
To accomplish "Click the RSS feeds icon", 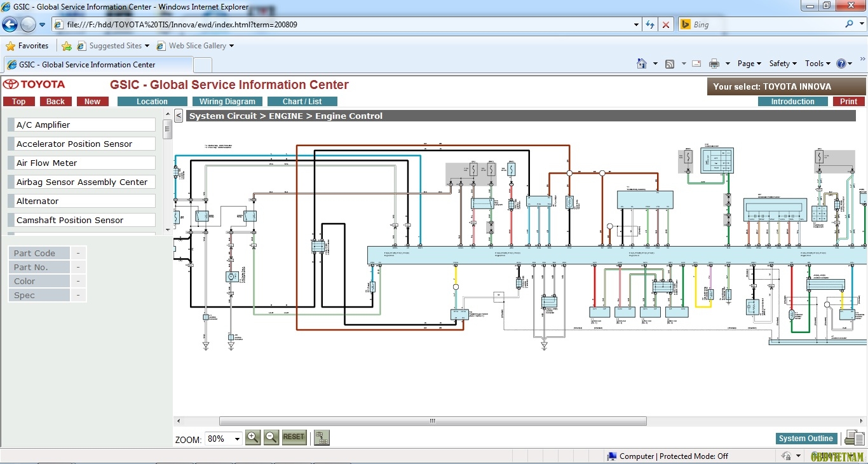I will pyautogui.click(x=670, y=64).
